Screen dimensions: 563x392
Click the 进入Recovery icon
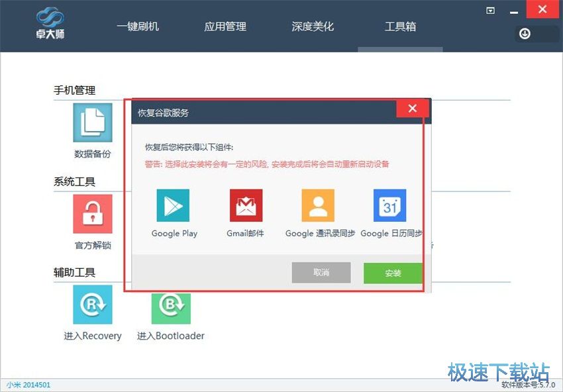click(x=93, y=305)
